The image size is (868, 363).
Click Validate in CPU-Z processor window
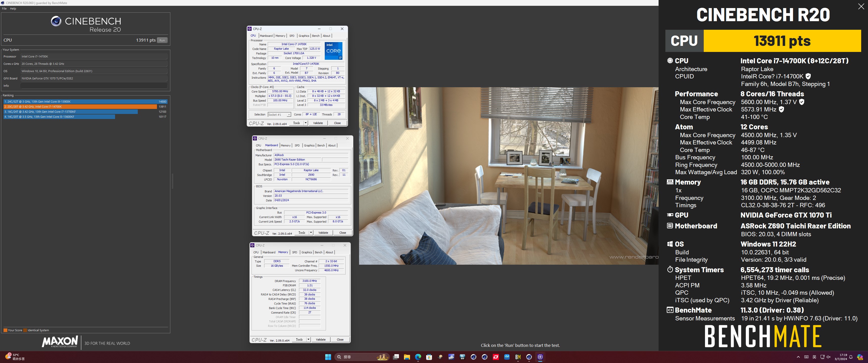click(318, 123)
